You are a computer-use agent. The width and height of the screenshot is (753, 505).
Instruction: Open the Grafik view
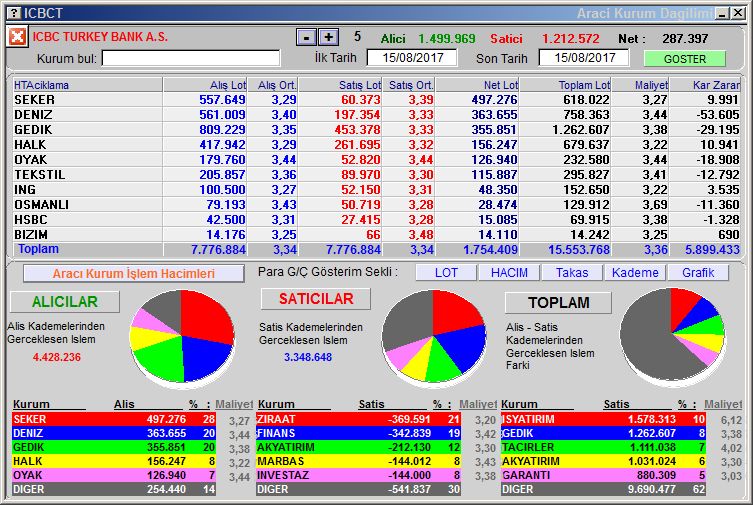pos(698,273)
